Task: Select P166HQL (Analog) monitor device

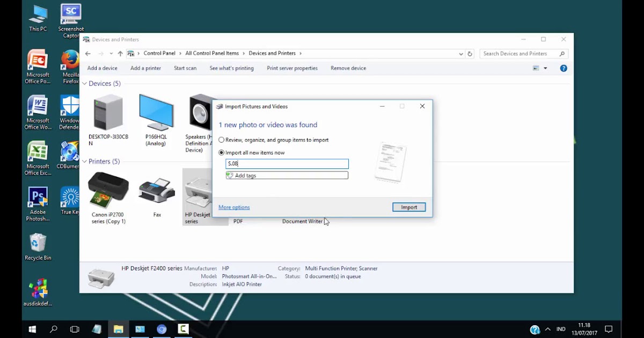Action: point(156,120)
